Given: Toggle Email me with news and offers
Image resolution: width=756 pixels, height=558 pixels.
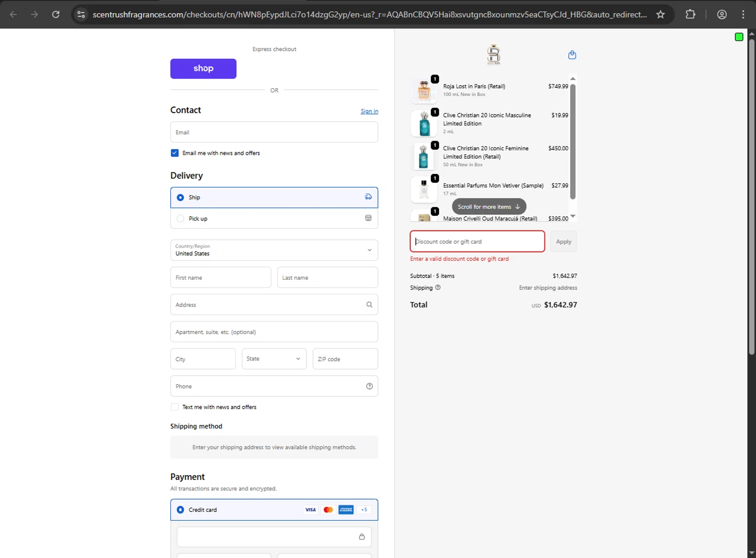Looking at the screenshot, I should point(174,153).
